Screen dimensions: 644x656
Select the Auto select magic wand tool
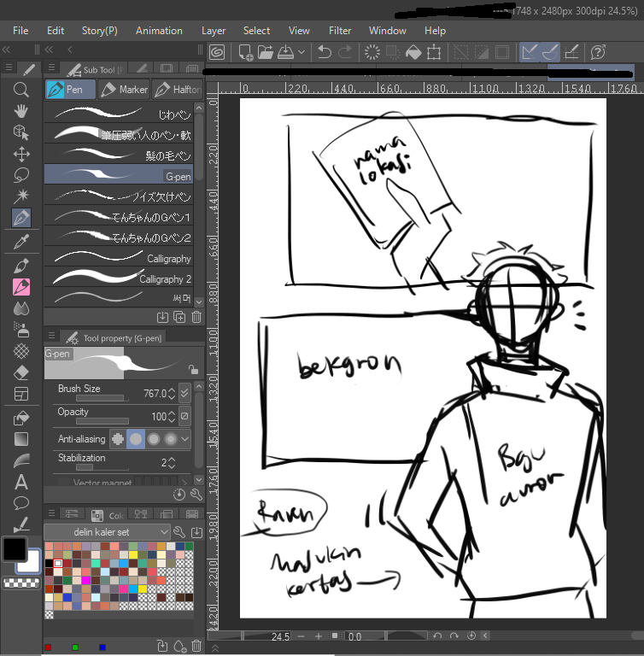pos(20,196)
